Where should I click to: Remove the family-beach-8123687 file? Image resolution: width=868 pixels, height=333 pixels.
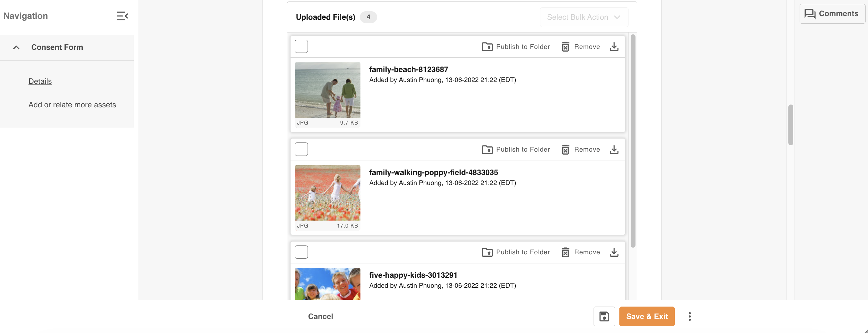[580, 47]
